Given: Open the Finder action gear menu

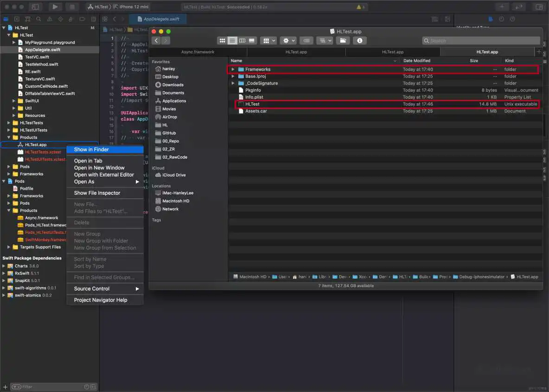Looking at the screenshot, I should coord(289,41).
